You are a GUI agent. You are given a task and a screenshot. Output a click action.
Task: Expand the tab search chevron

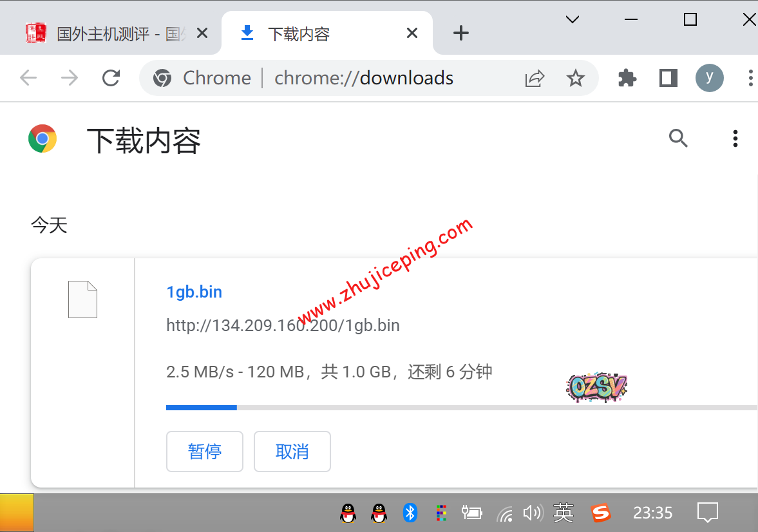[x=572, y=20]
